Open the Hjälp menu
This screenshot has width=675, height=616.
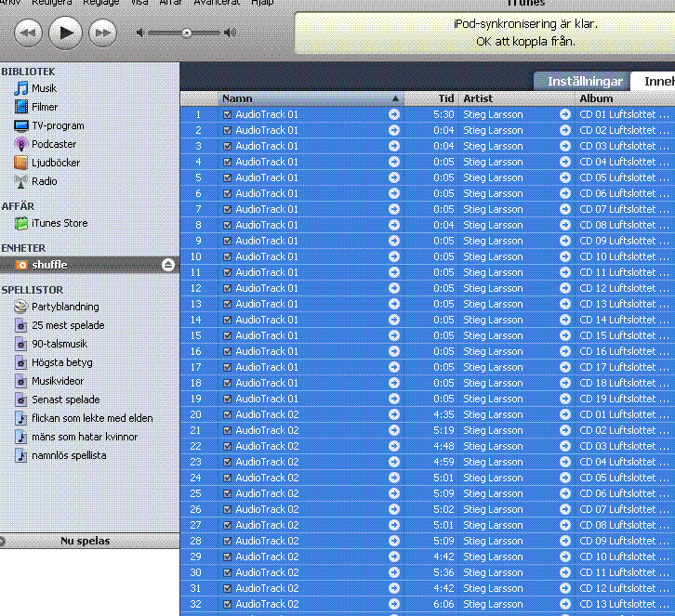point(262,3)
